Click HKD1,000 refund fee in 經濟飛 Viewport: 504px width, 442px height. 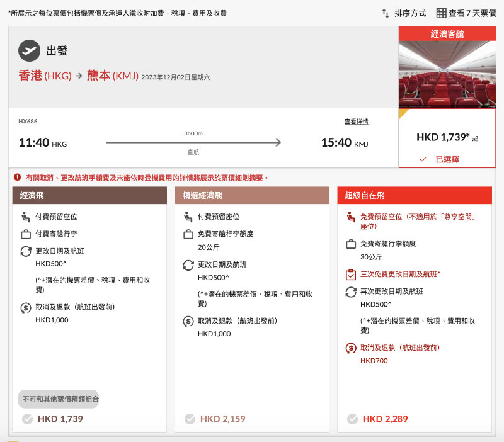coord(52,320)
